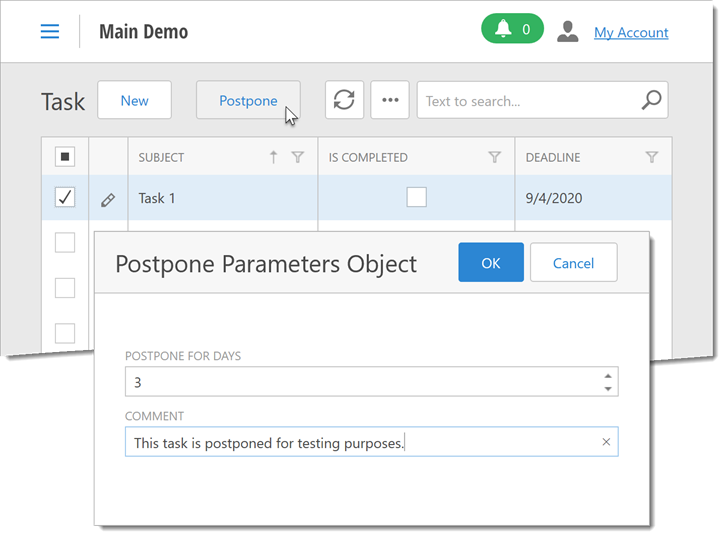
Task: Open the more actions ellipsis menu
Action: tap(390, 100)
